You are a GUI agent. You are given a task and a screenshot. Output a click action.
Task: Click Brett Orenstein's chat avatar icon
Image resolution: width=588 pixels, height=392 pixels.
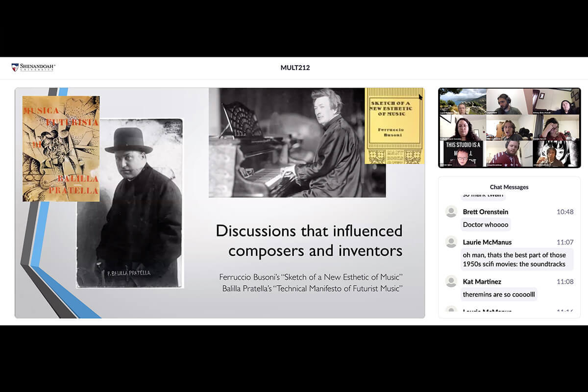click(451, 212)
